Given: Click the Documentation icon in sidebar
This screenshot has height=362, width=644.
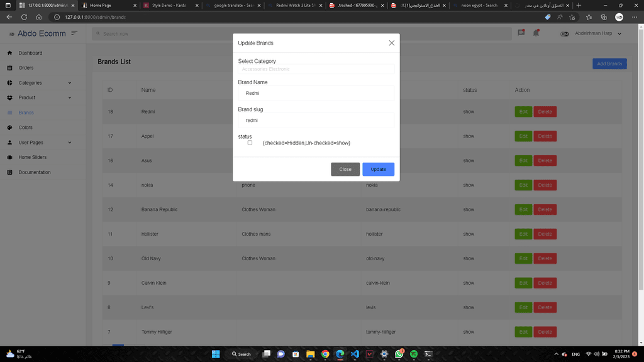Looking at the screenshot, I should pos(10,172).
